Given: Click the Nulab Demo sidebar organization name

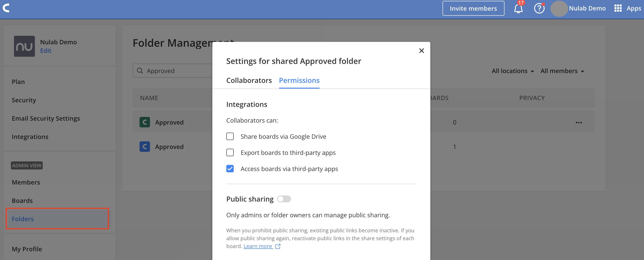Looking at the screenshot, I should 58,42.
